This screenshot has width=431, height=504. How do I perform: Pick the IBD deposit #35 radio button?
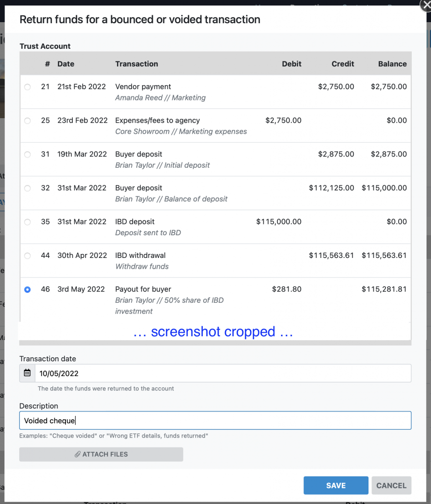(28, 222)
